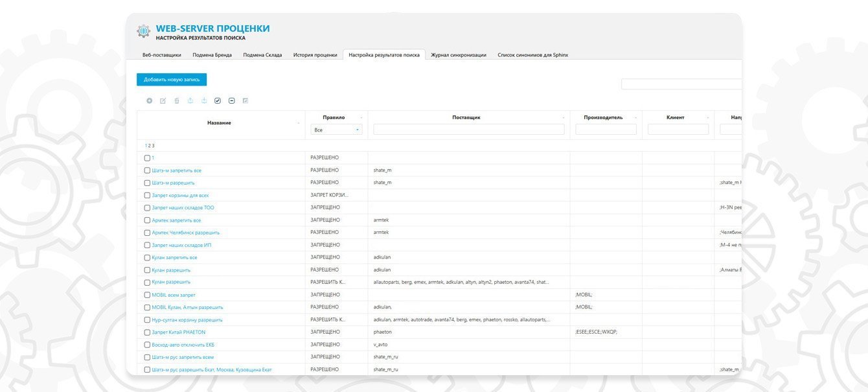Click the trash delete icon in toolbar
Viewport: 868px width, 392px height.
177,100
